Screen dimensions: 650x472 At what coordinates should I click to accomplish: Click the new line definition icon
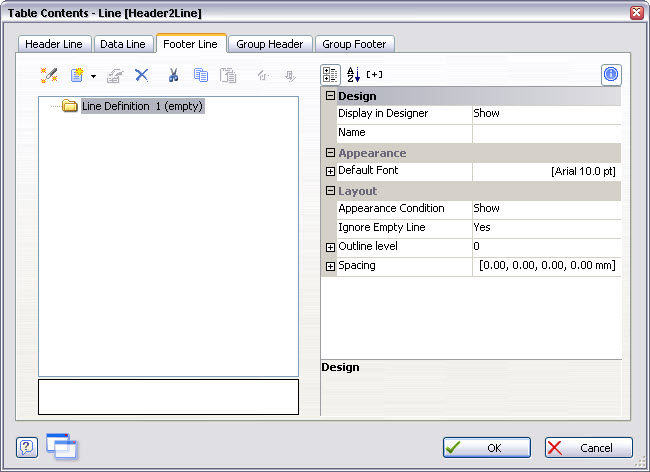click(77, 75)
